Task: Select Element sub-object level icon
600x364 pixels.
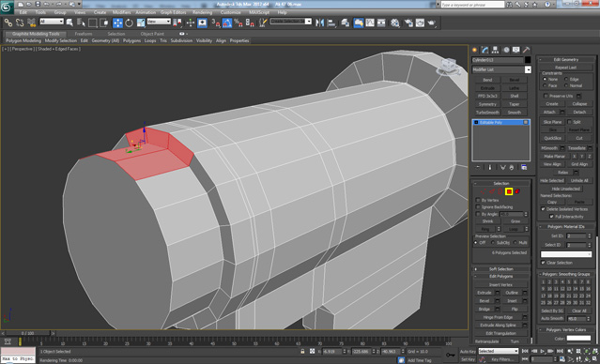Action: [x=517, y=191]
